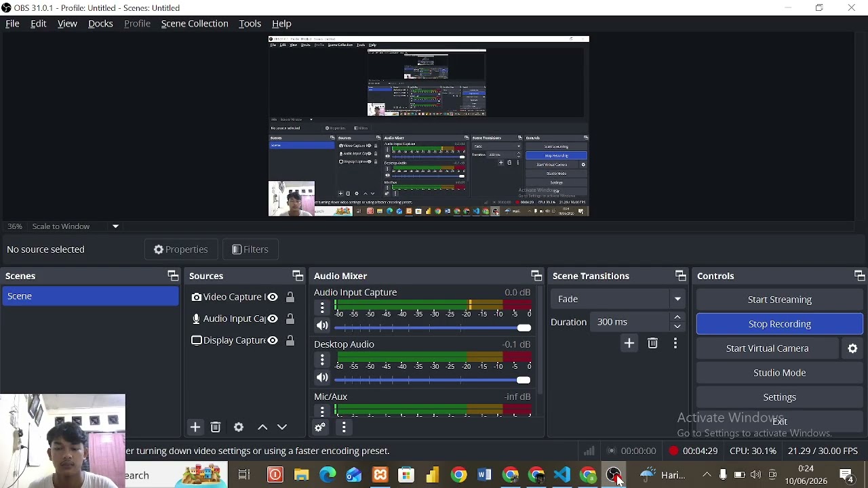The height and width of the screenshot is (488, 868).
Task: Mute Audio Input Capture speaker icon
Action: pyautogui.click(x=323, y=327)
